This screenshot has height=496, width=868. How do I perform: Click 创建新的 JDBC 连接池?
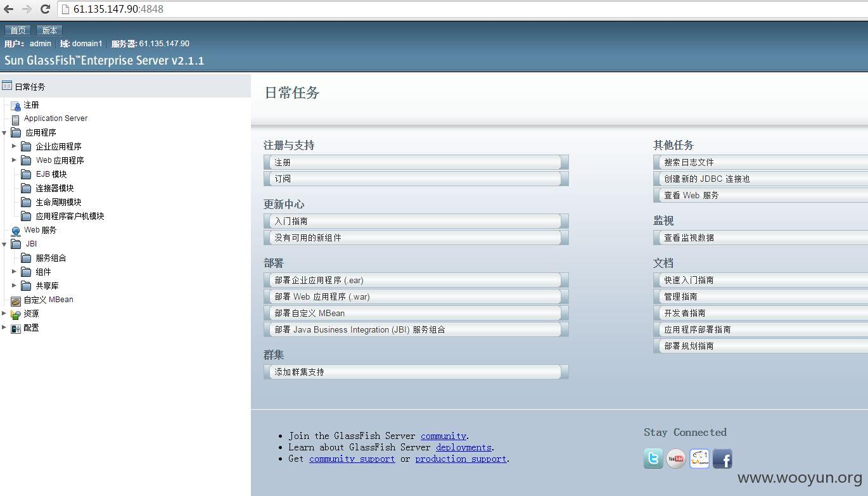[761, 179]
